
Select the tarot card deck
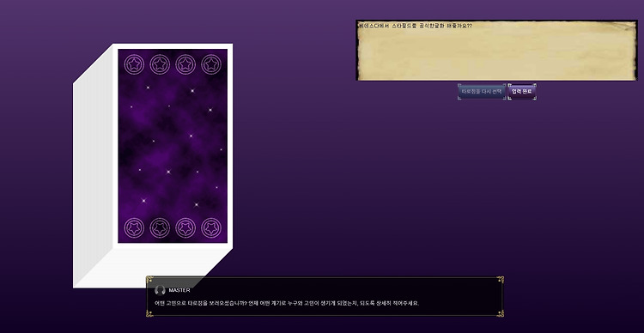153,166
